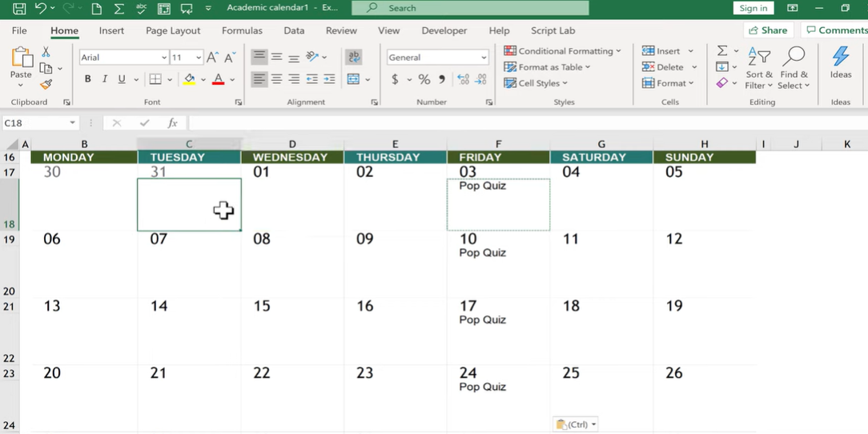
Task: Increase font size with the large A icon
Action: [x=212, y=57]
